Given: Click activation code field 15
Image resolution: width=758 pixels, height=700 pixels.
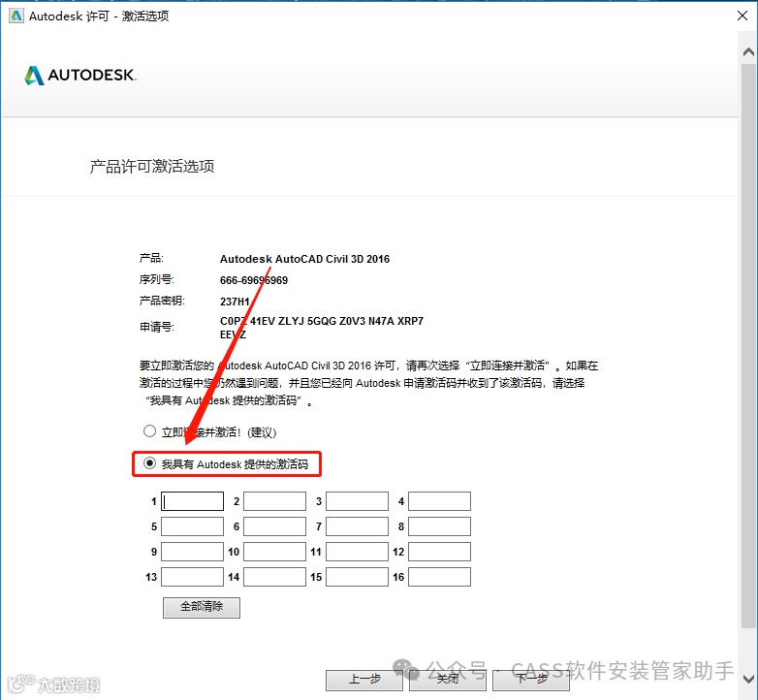Looking at the screenshot, I should point(358,577).
